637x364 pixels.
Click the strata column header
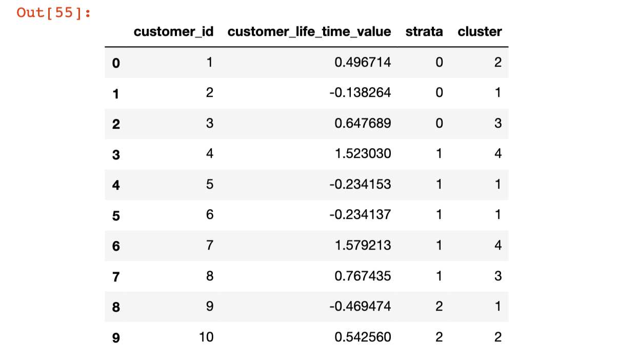click(x=424, y=32)
